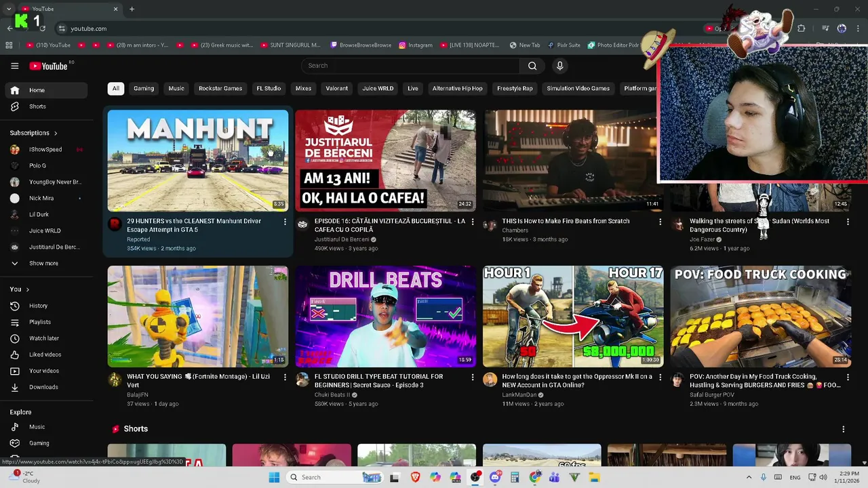Click the YouTube logo

(x=48, y=66)
